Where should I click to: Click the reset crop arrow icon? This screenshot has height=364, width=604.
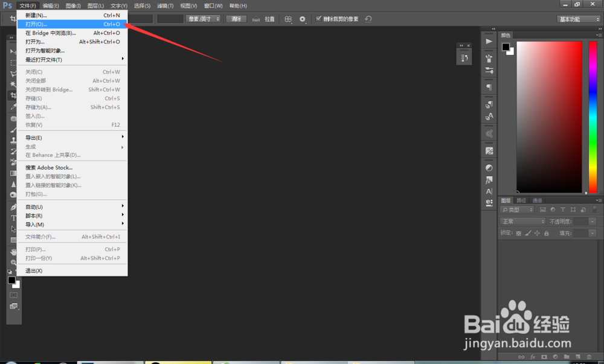coord(368,19)
